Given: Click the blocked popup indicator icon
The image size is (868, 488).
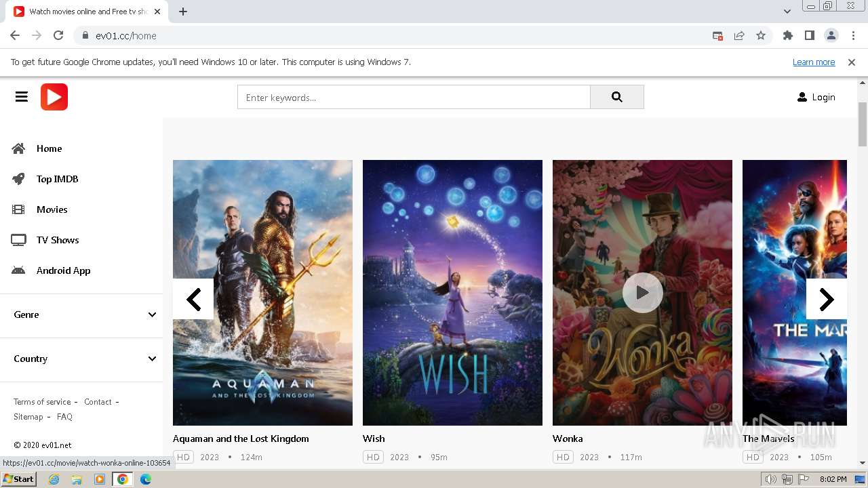Looking at the screenshot, I should click(717, 35).
